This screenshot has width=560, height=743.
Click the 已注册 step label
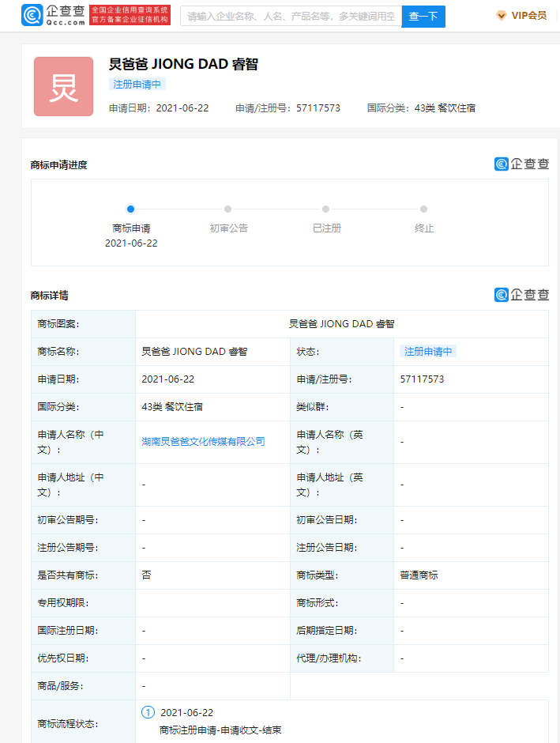tap(327, 228)
